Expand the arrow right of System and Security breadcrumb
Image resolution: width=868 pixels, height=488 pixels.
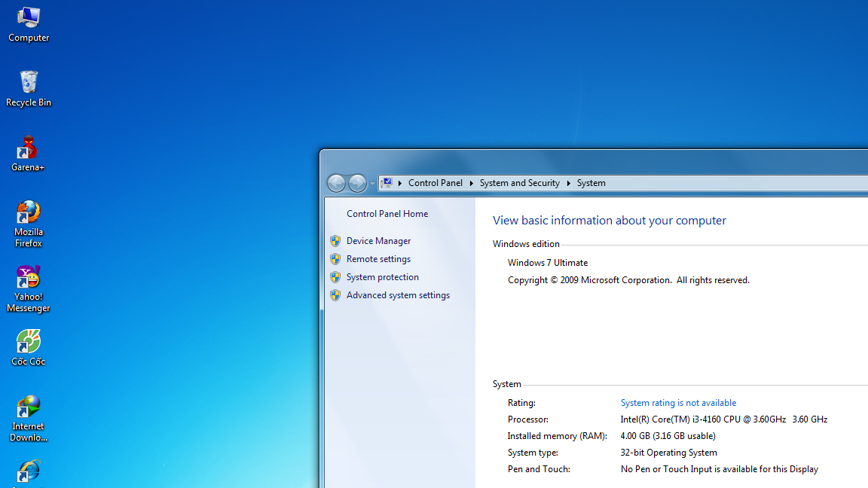click(568, 183)
